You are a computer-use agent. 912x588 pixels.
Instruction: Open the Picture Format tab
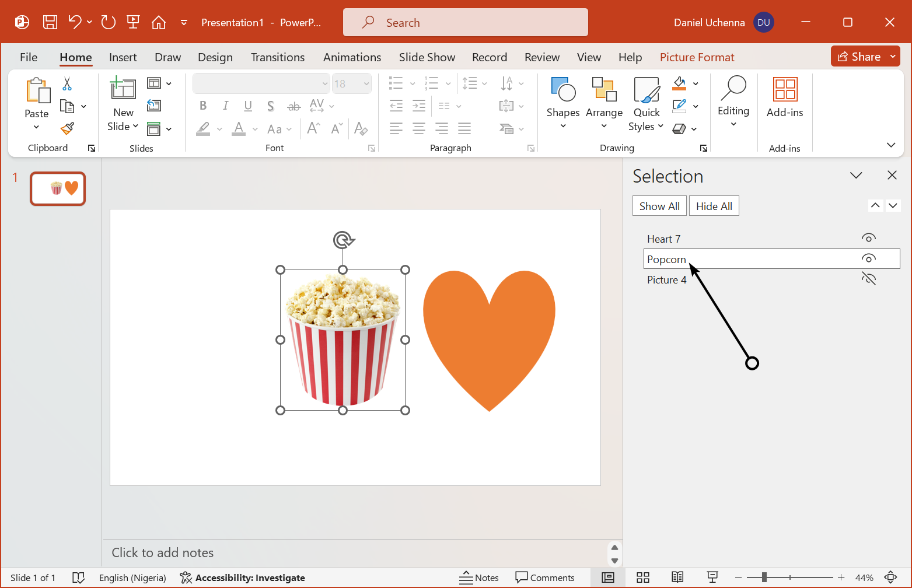(x=697, y=57)
